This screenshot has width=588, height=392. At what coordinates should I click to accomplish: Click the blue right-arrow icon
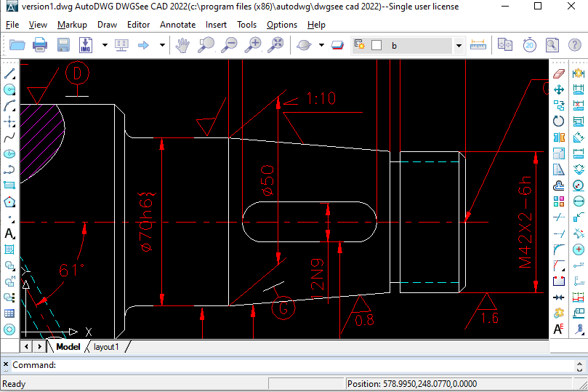point(143,45)
